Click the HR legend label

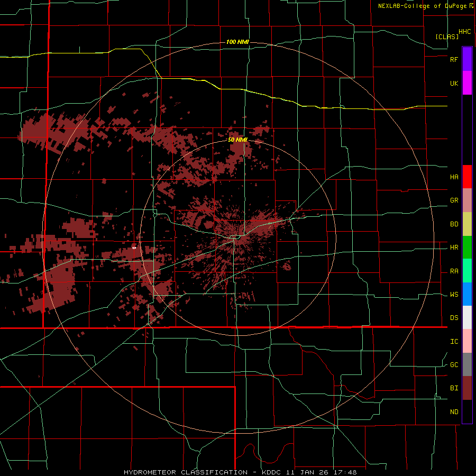pyautogui.click(x=454, y=248)
